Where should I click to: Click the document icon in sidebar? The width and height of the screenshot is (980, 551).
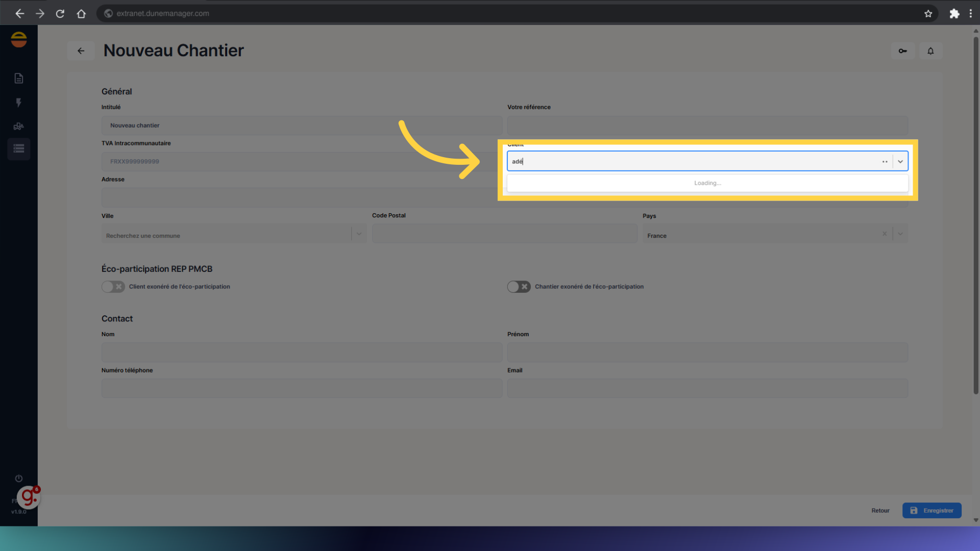click(x=19, y=78)
